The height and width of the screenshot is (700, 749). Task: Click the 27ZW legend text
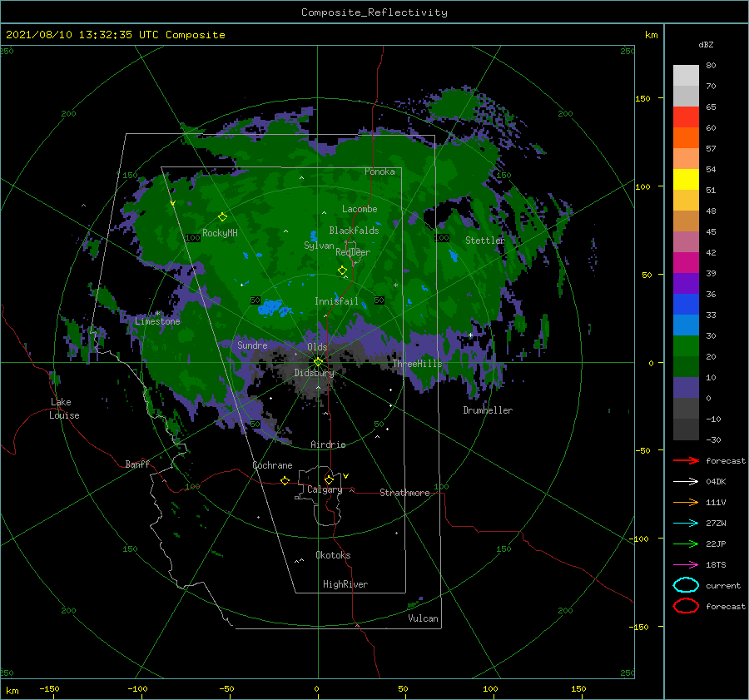(716, 524)
